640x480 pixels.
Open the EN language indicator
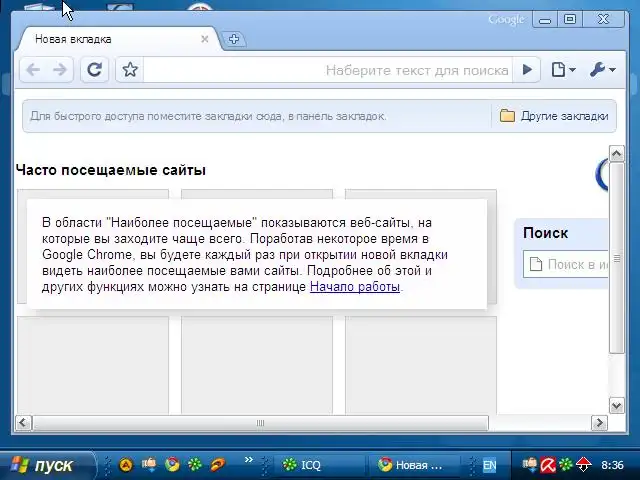coord(489,465)
